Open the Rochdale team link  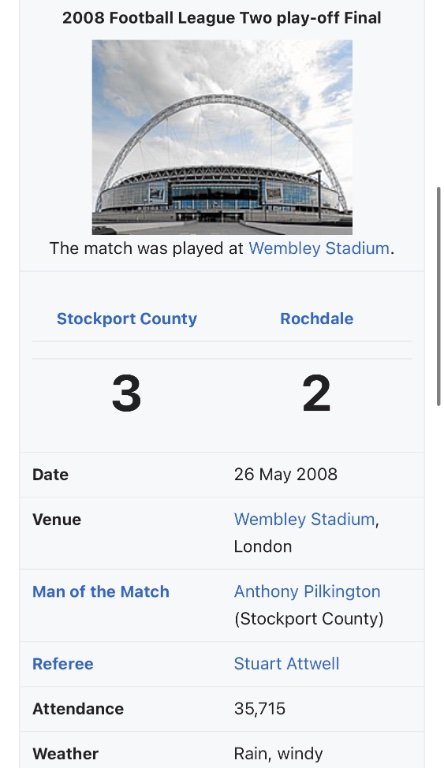[x=317, y=318]
